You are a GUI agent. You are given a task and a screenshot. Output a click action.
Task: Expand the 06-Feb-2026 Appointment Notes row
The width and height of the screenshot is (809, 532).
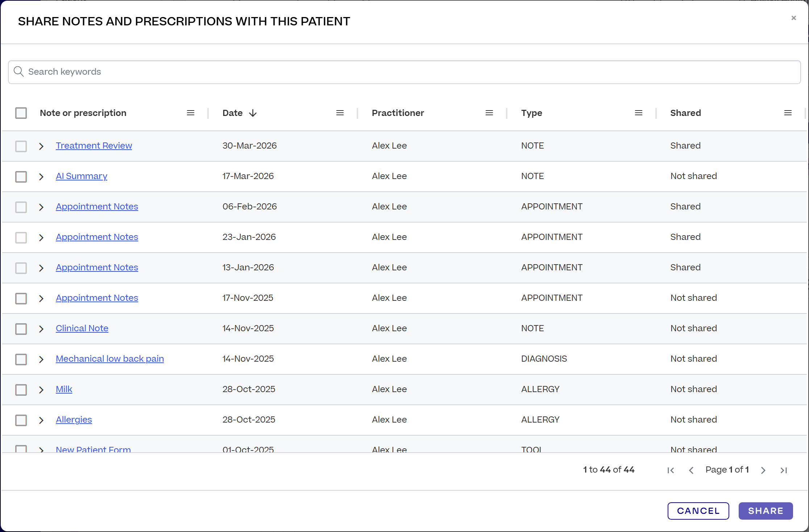pos(41,207)
